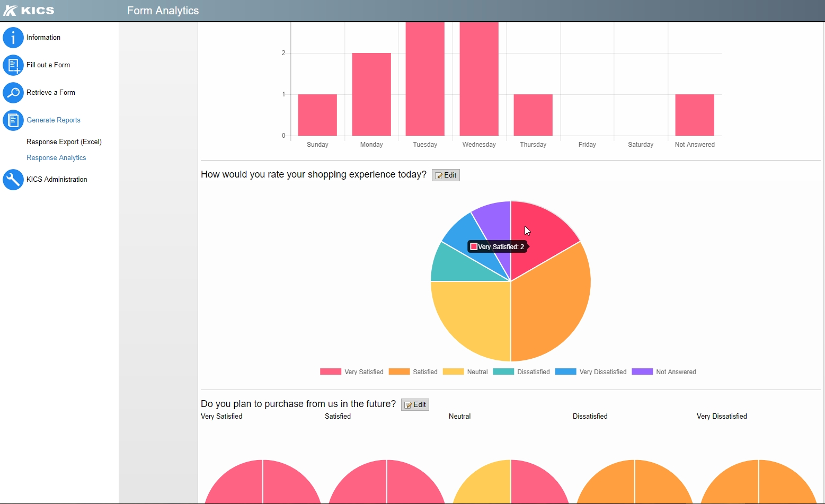
Task: Edit the future purchase plan question
Action: pos(415,405)
